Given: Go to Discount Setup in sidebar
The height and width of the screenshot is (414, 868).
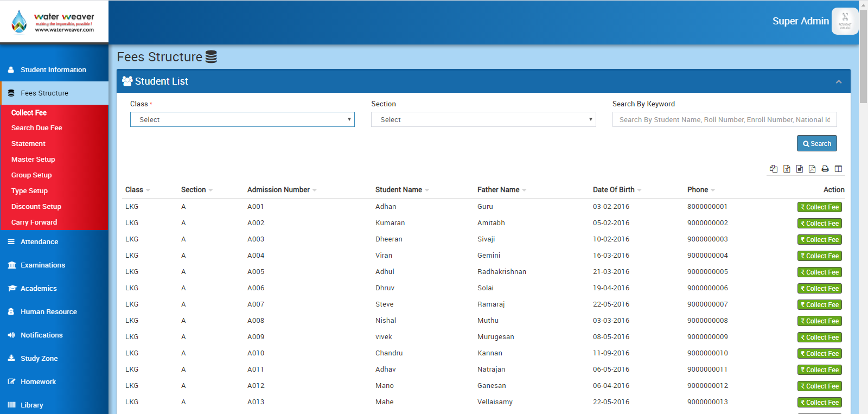Looking at the screenshot, I should tap(36, 207).
